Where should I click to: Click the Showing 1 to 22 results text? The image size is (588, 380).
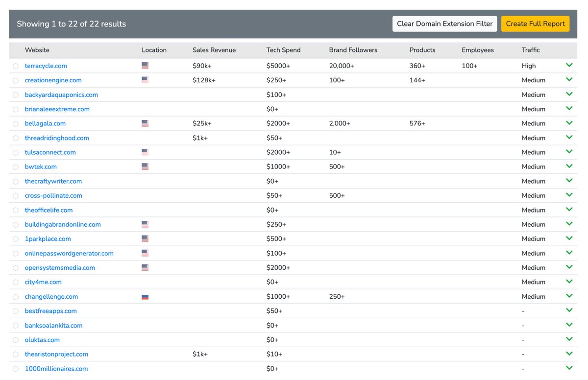pyautogui.click(x=72, y=24)
